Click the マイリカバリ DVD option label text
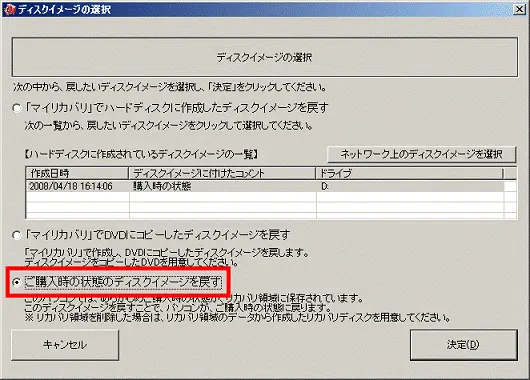The width and height of the screenshot is (530, 380). tap(158, 235)
